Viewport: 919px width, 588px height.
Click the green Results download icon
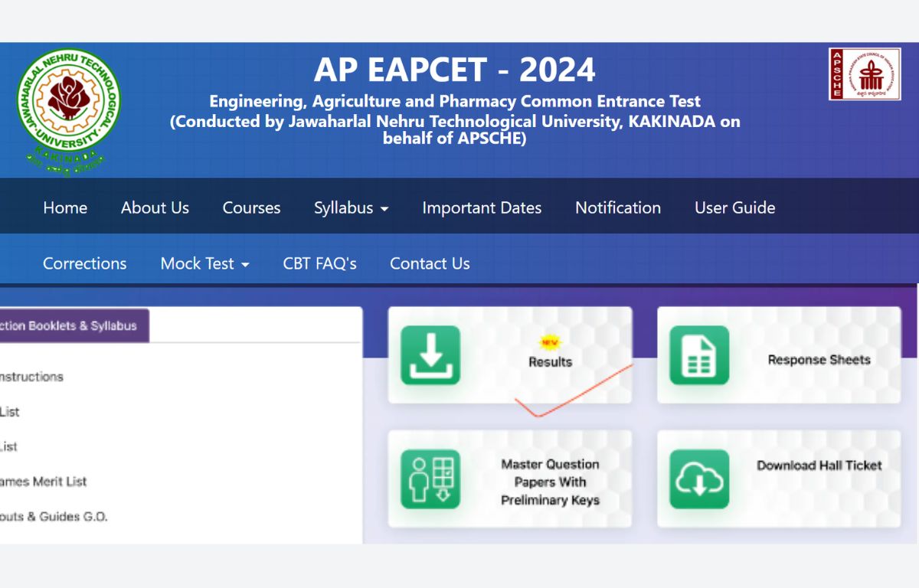tap(430, 355)
